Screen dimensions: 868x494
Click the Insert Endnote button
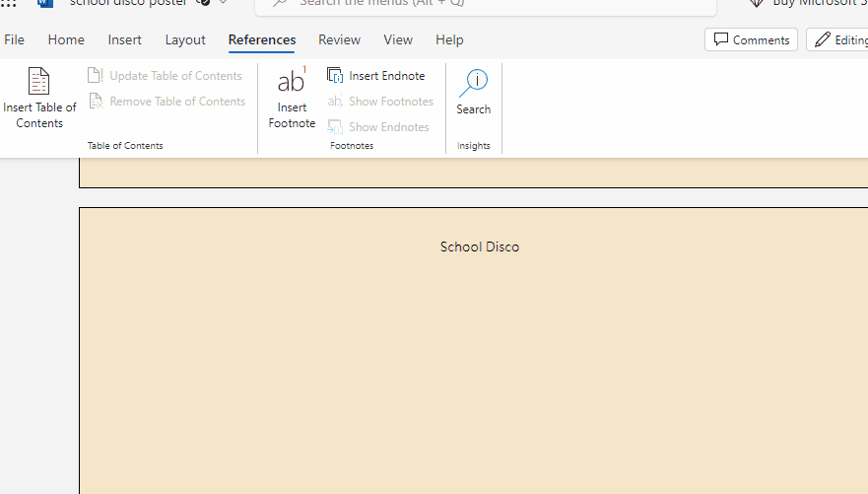(x=376, y=76)
